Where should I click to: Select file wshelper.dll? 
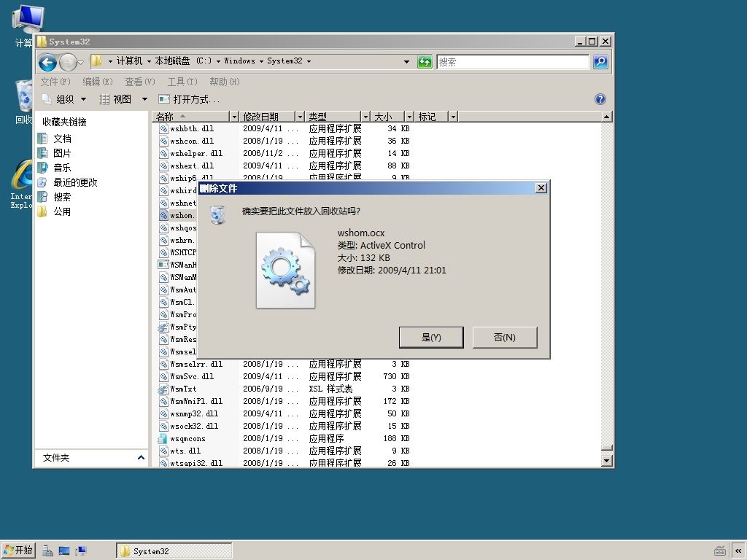click(x=196, y=153)
